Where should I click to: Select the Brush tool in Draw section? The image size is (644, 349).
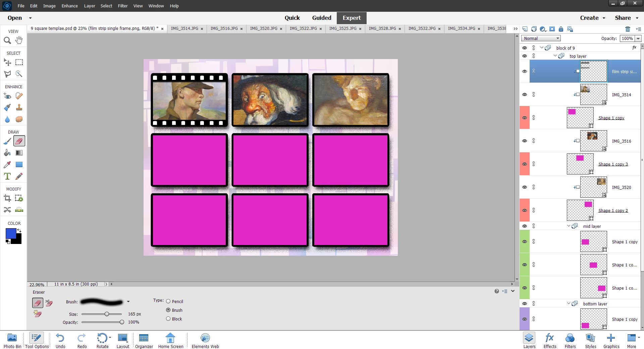coord(7,141)
